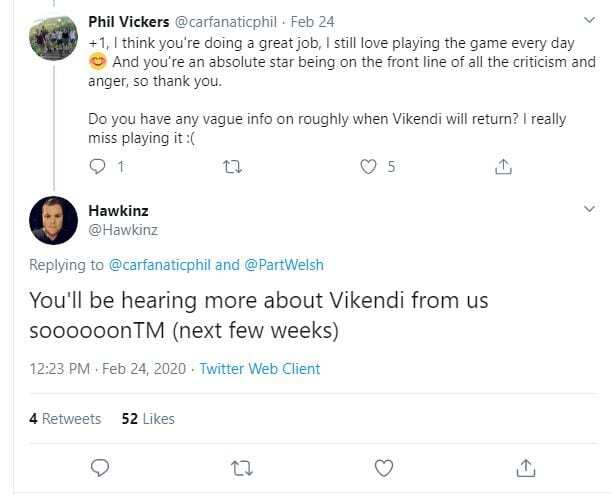The height and width of the screenshot is (495, 612).
Task: View the 4 Retweets list
Action: click(65, 419)
